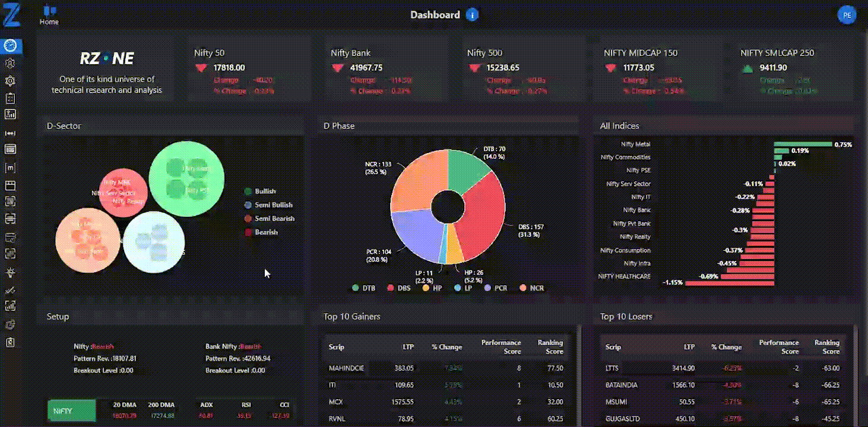Select GUJGASLTD in Top 10 Losers

(x=623, y=419)
